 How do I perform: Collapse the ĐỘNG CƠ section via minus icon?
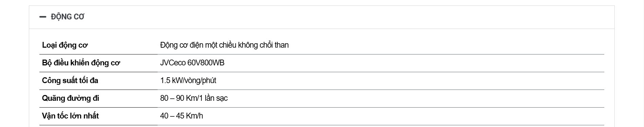[x=43, y=17]
